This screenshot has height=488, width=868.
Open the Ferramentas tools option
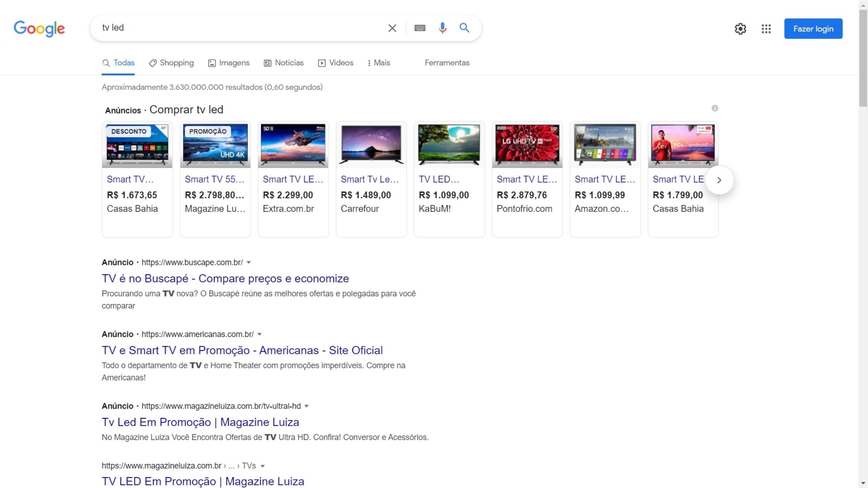point(447,63)
